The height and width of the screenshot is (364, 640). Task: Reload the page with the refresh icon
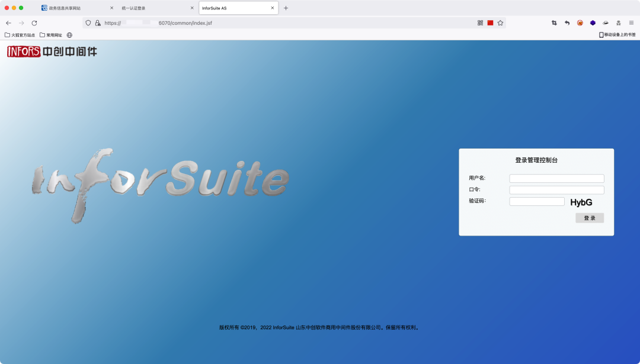pyautogui.click(x=34, y=23)
